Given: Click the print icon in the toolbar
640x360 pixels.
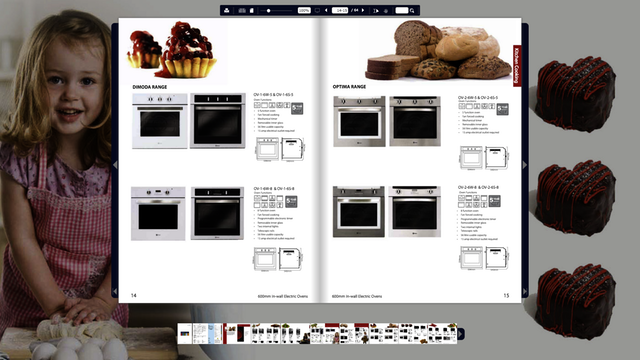Looking at the screenshot, I should (227, 10).
